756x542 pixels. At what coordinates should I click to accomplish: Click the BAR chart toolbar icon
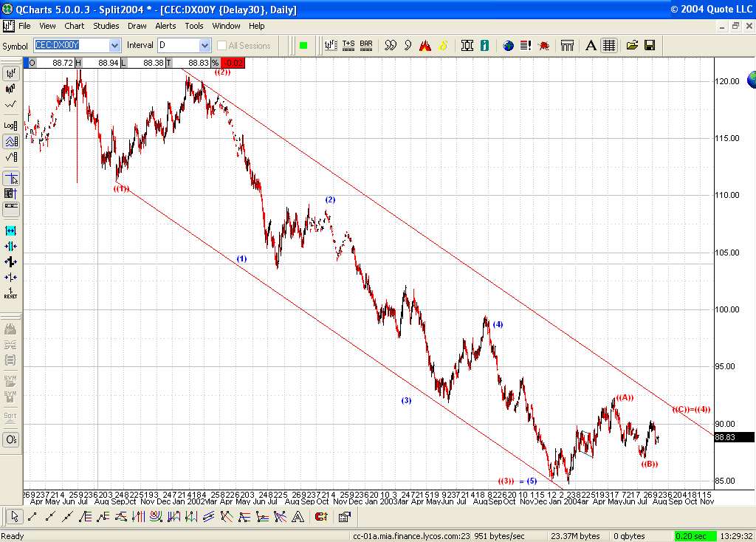tap(365, 45)
